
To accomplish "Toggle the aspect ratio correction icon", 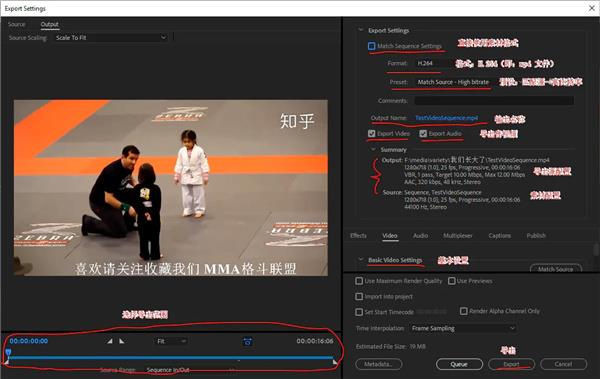I will pyautogui.click(x=248, y=341).
